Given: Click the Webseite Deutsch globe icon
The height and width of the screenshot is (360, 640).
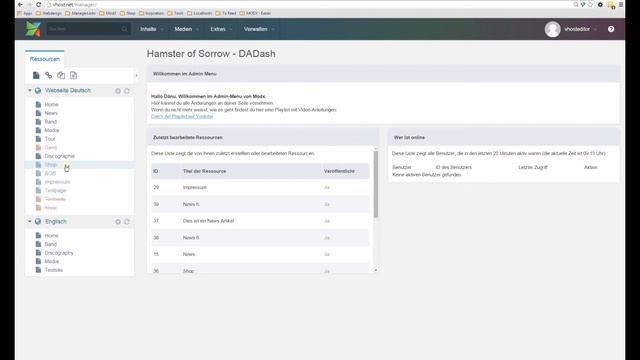Looking at the screenshot, I should pyautogui.click(x=38, y=90).
